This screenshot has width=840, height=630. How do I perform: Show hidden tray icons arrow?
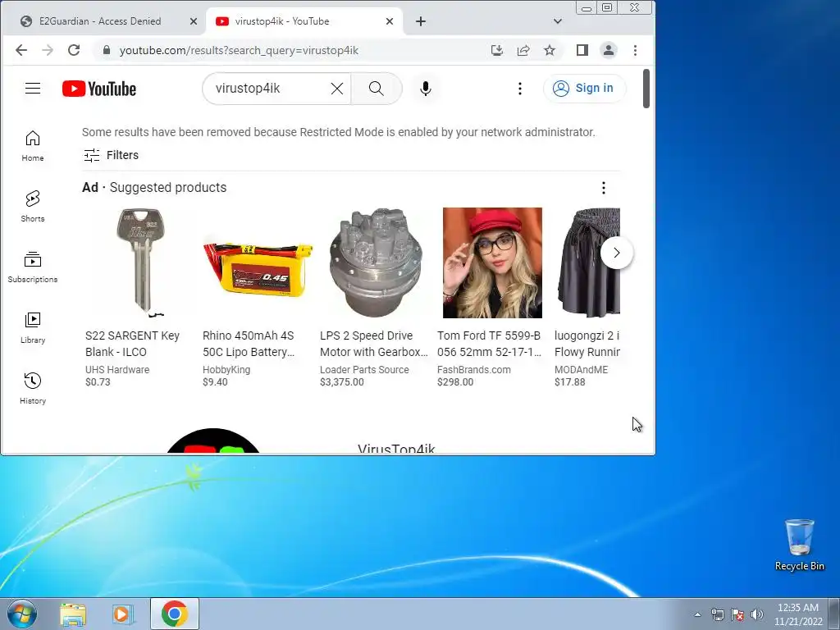click(697, 614)
